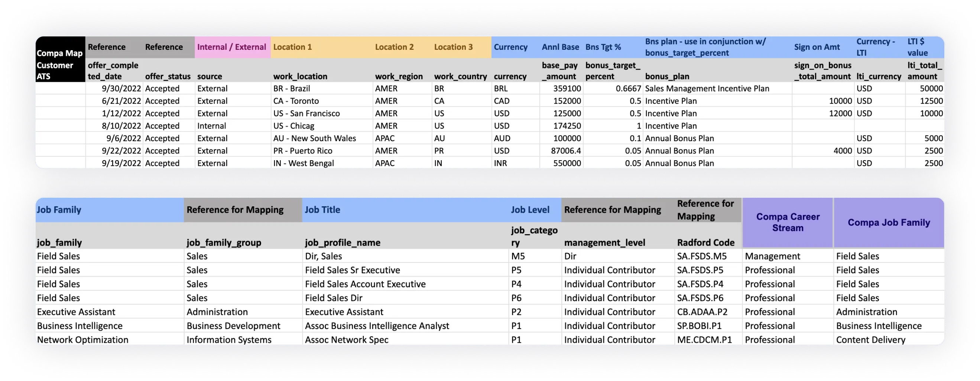This screenshot has height=381, width=980.
Task: Click the 'job_family_group' field name cell
Action: coord(243,236)
